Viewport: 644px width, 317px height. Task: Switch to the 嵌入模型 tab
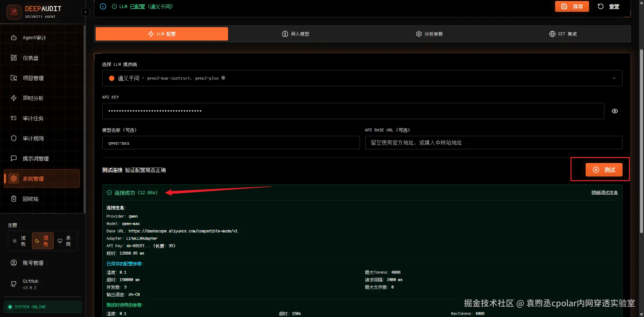pos(296,34)
